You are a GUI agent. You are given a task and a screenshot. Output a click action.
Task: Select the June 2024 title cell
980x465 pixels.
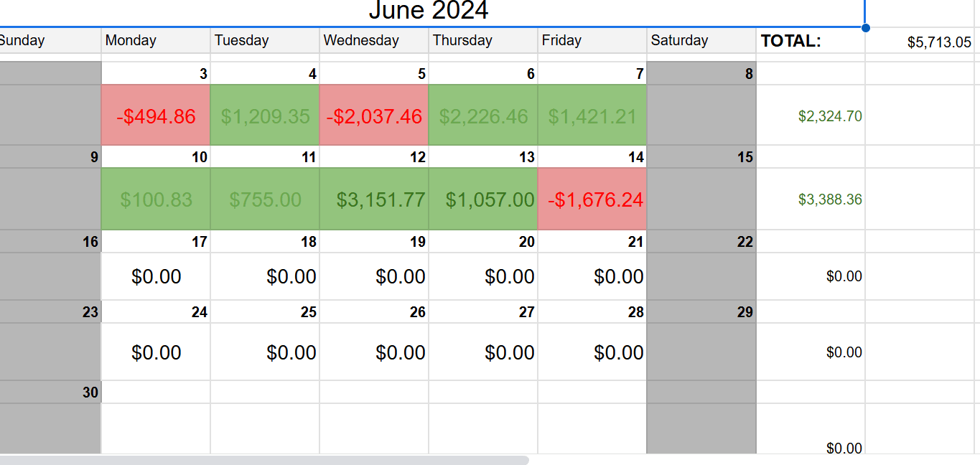429,11
